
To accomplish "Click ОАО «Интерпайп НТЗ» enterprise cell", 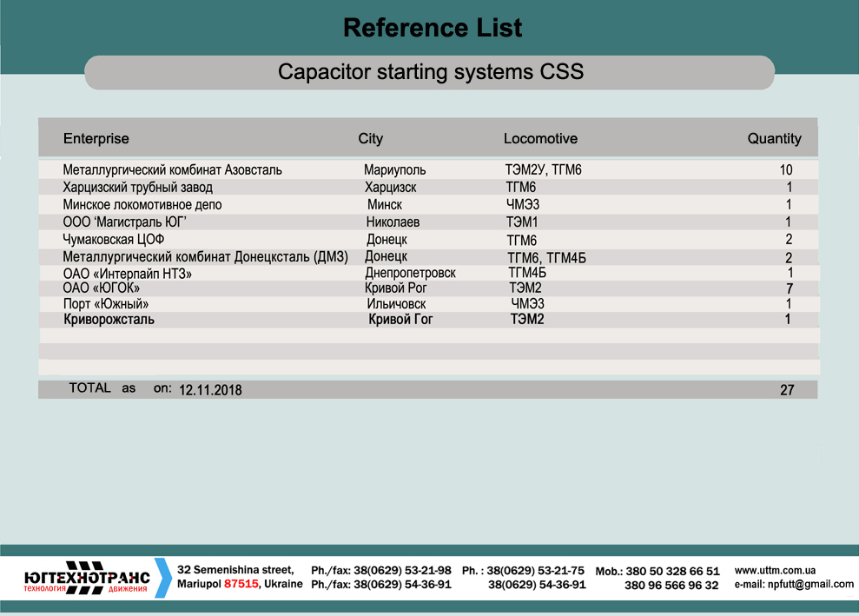I will coord(127,274).
